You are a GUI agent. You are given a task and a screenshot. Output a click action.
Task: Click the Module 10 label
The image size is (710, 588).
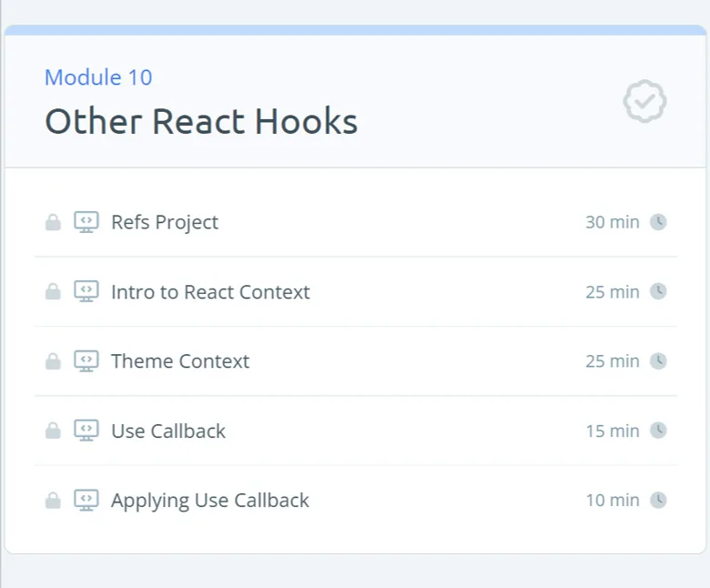pyautogui.click(x=98, y=77)
